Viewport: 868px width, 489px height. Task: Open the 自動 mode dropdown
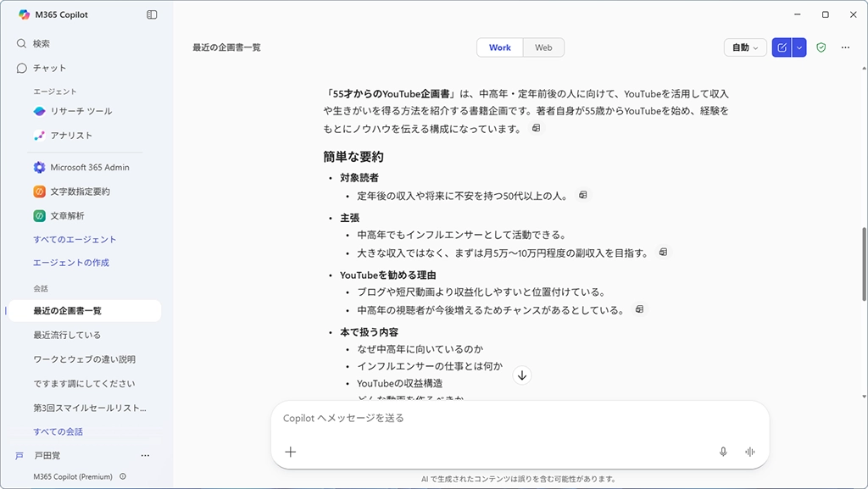click(x=745, y=47)
